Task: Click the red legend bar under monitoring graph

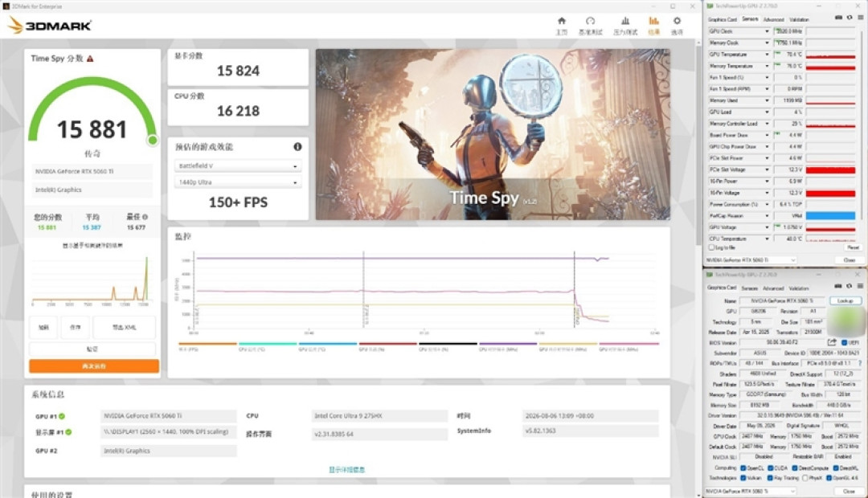Action: (x=387, y=344)
